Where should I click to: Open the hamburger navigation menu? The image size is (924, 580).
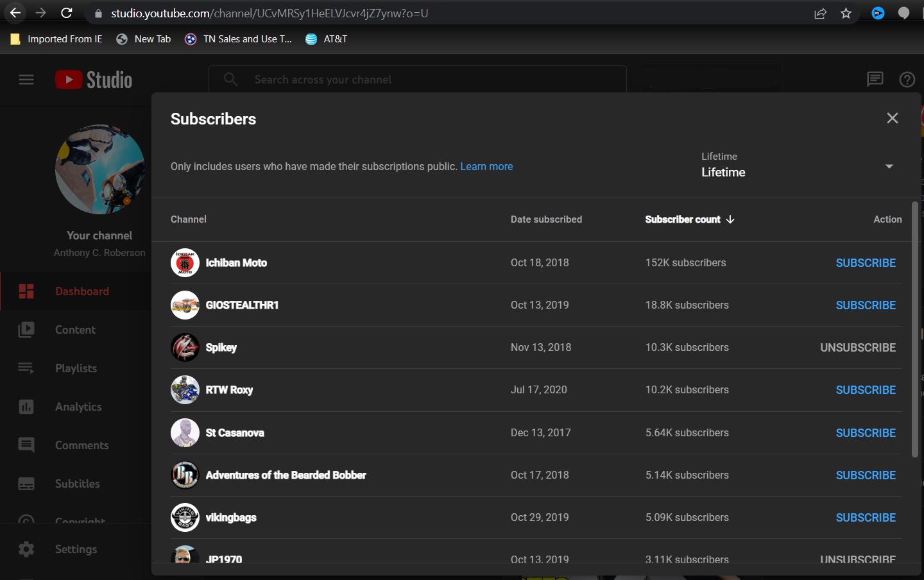click(x=26, y=80)
